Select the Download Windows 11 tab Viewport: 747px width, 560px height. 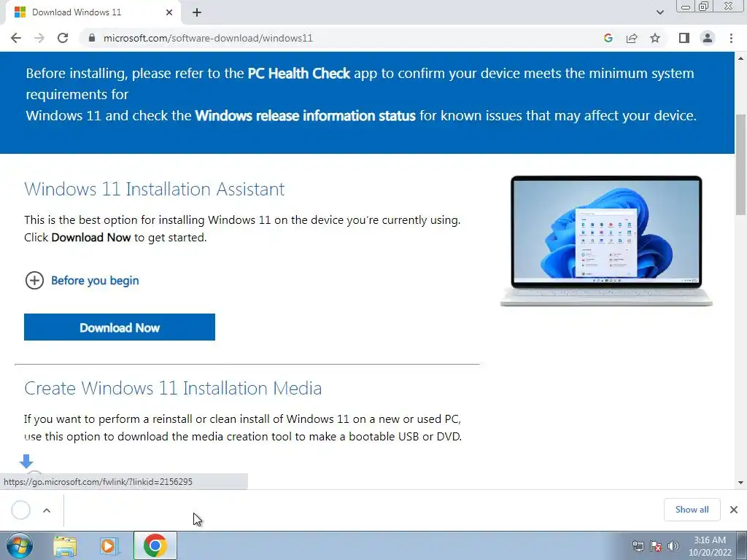tap(93, 12)
